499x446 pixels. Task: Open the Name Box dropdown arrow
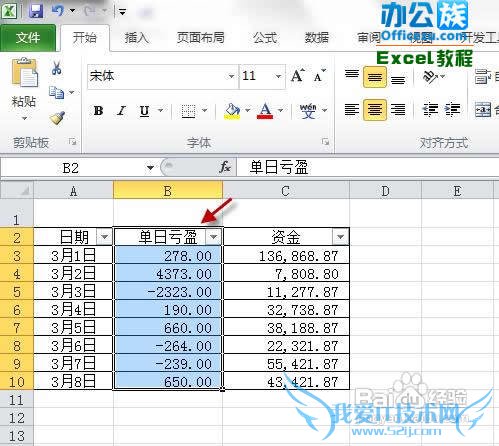tap(151, 168)
